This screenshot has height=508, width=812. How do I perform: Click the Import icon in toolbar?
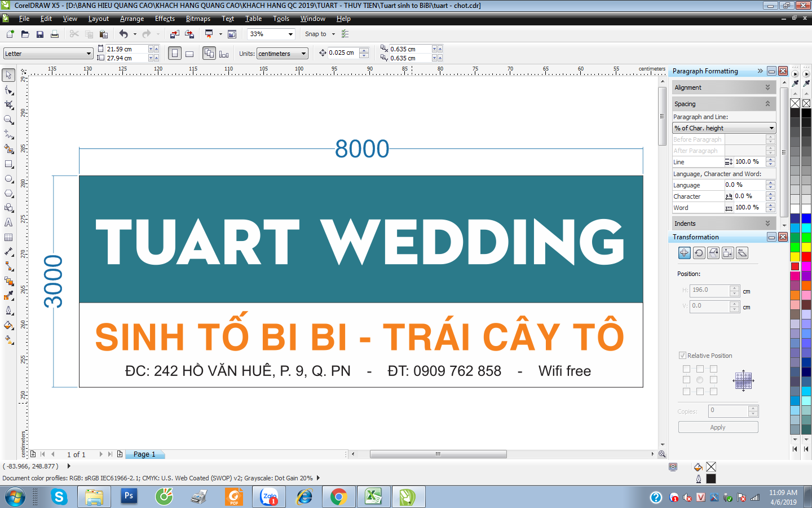click(175, 34)
